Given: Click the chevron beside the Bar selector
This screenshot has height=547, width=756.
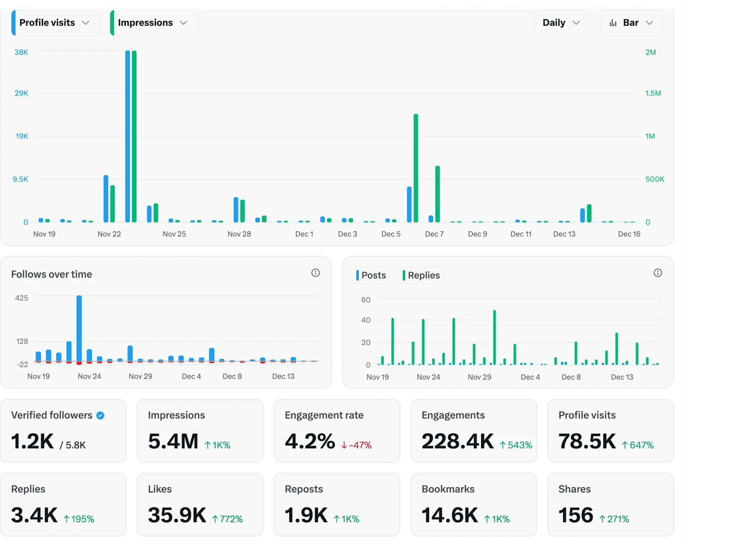Looking at the screenshot, I should 649,23.
